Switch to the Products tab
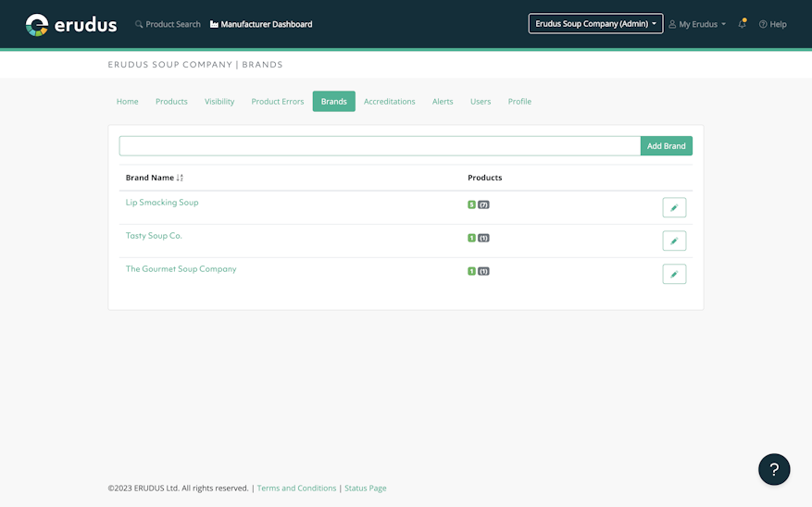Screen dimensions: 812x507 (x=171, y=102)
